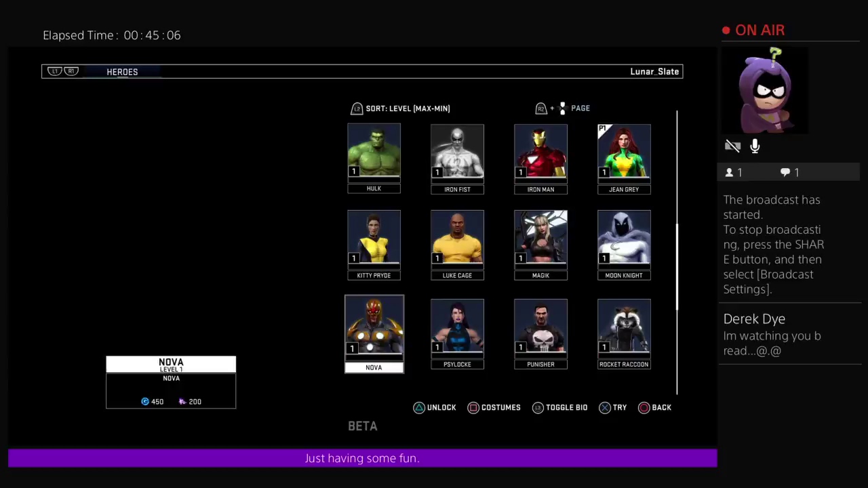Click the BACK label
The height and width of the screenshot is (488, 868).
(x=662, y=407)
